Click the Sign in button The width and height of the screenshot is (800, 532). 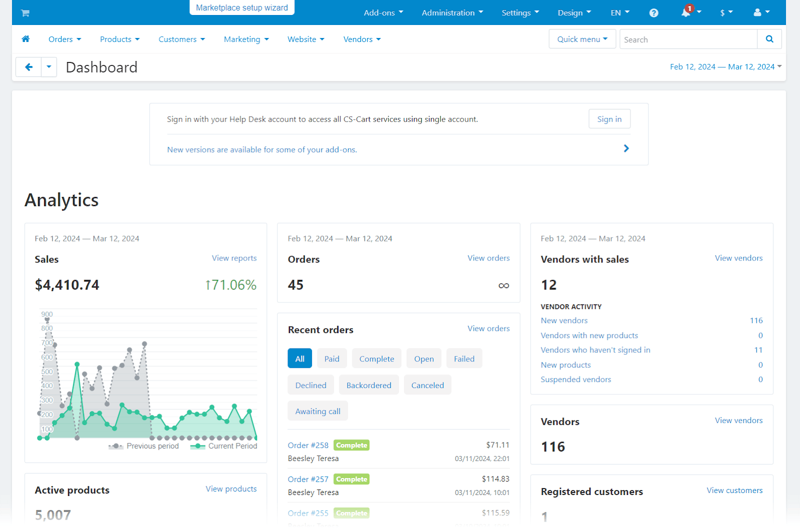click(x=609, y=118)
